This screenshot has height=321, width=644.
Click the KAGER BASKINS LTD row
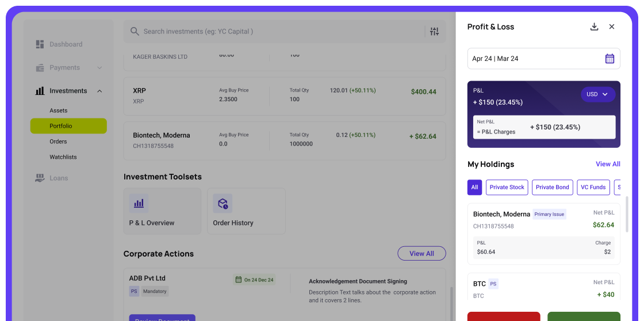(x=285, y=62)
